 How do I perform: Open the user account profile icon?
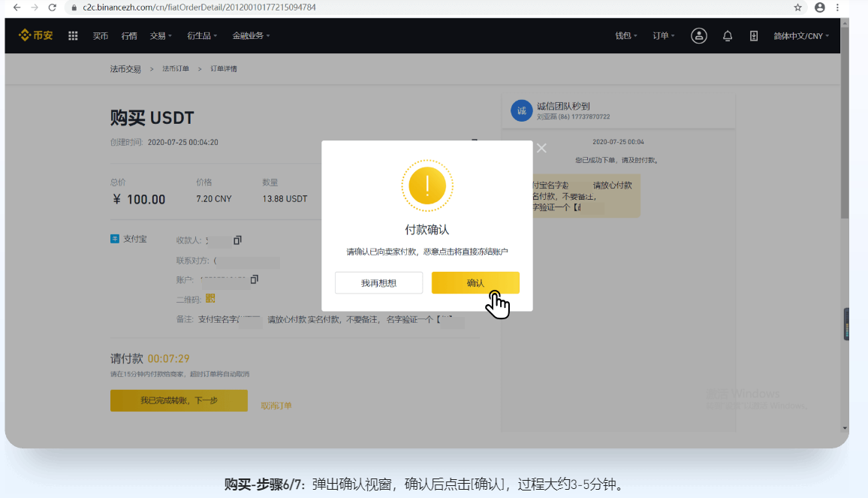(x=698, y=36)
